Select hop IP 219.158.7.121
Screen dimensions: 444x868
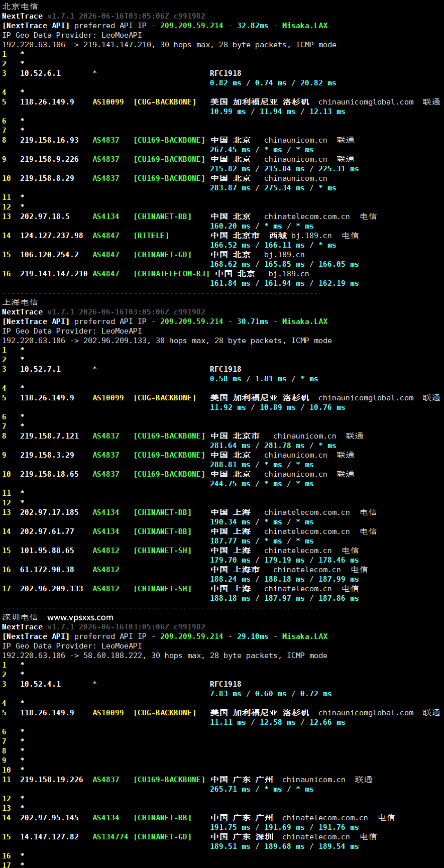tap(49, 436)
